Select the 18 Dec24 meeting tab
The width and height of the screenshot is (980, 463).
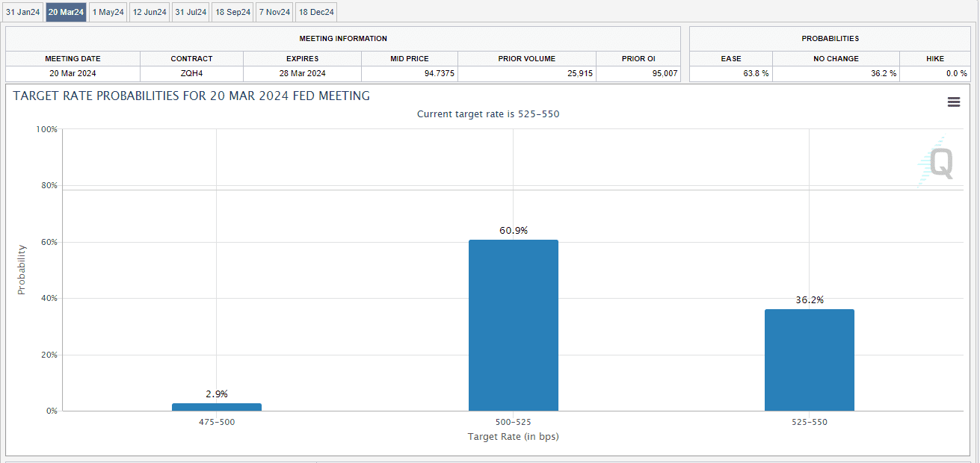[316, 12]
